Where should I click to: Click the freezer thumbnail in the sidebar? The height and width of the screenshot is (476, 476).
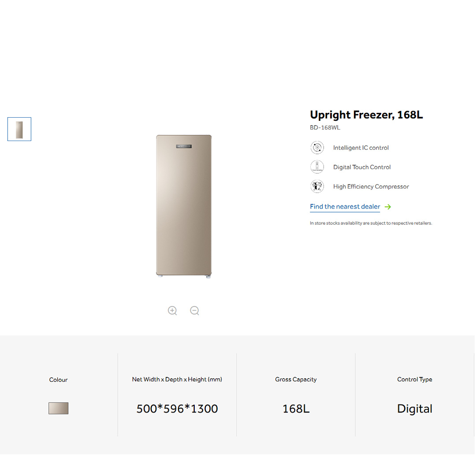[x=19, y=129]
